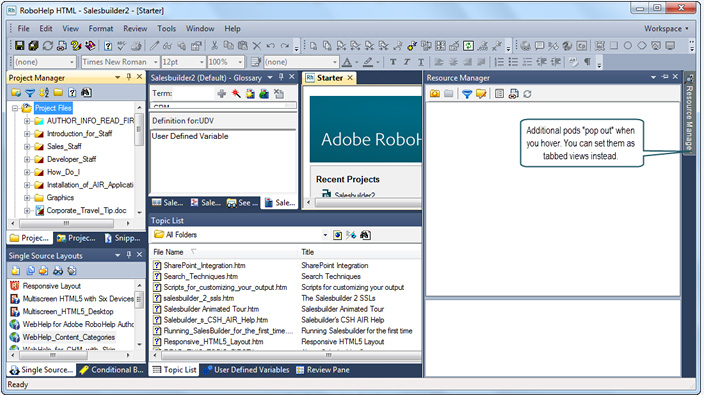Select Corporate_Travel_Tip.doc in project tree

pos(86,210)
